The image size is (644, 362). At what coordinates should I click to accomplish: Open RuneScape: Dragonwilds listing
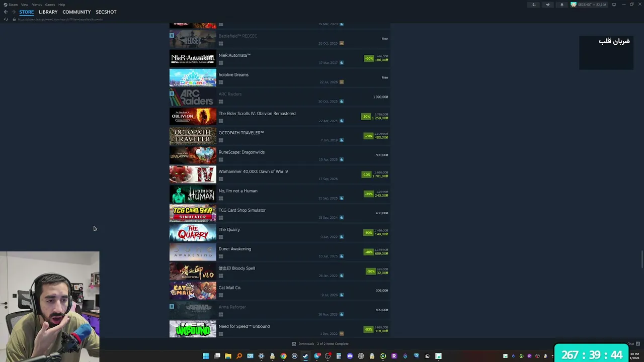[x=280, y=155]
